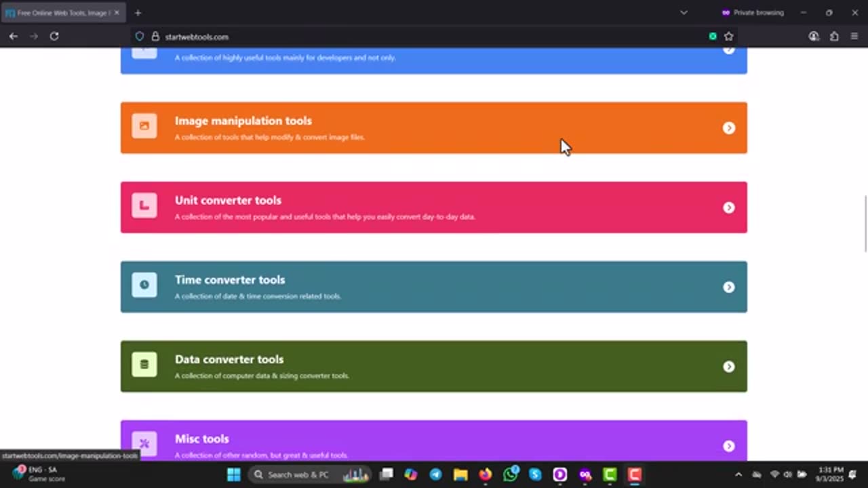Click the Time converter tools clock icon
The width and height of the screenshot is (868, 488).
(x=144, y=285)
